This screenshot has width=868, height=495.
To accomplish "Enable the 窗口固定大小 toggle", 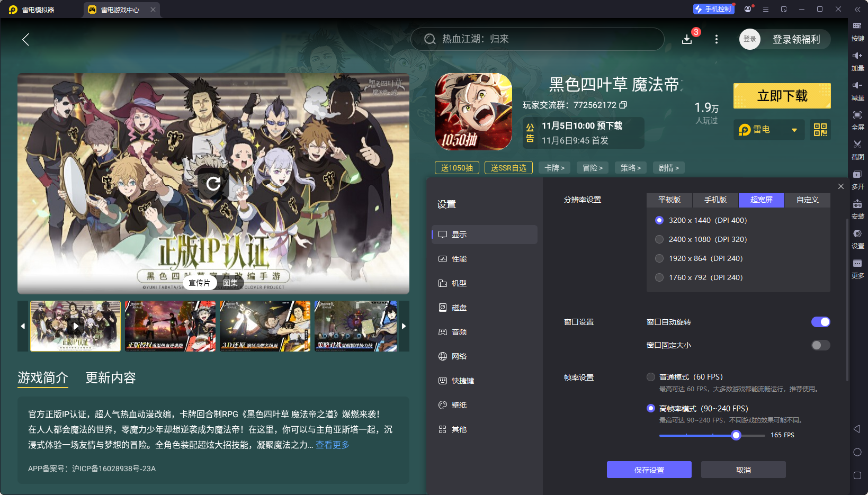I will [819, 345].
